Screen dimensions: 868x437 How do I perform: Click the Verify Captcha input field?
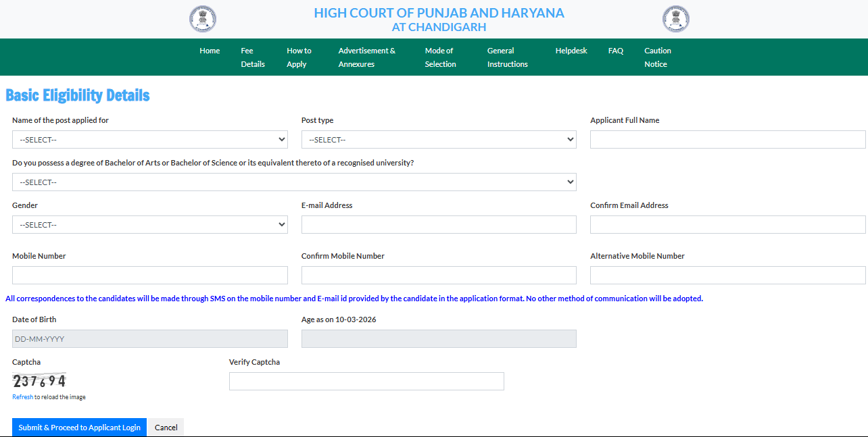[366, 381]
